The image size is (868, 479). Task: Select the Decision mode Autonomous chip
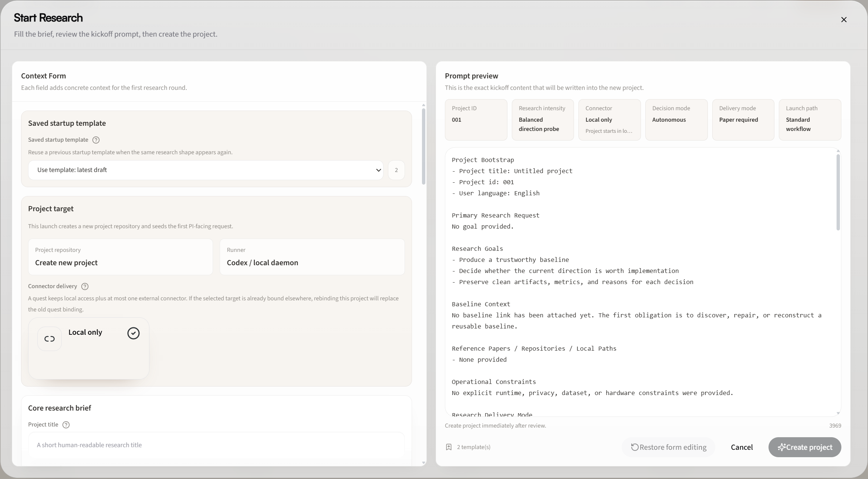point(676,119)
